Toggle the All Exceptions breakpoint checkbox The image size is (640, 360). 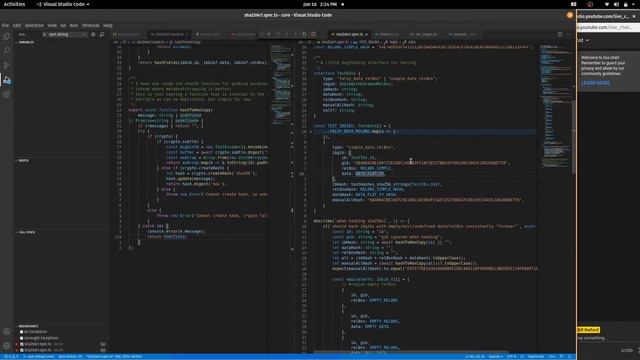(22, 332)
